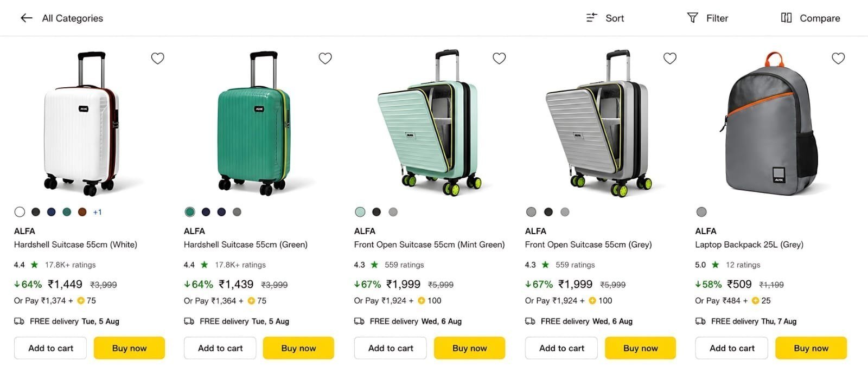Wishlist the white Hardshell Suitcase with the heart
Image resolution: width=868 pixels, height=380 pixels.
point(157,58)
